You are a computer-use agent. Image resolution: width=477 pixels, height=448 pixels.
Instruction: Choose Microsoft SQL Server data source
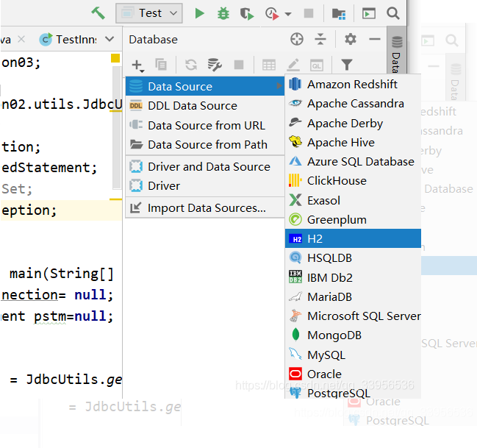coord(364,316)
